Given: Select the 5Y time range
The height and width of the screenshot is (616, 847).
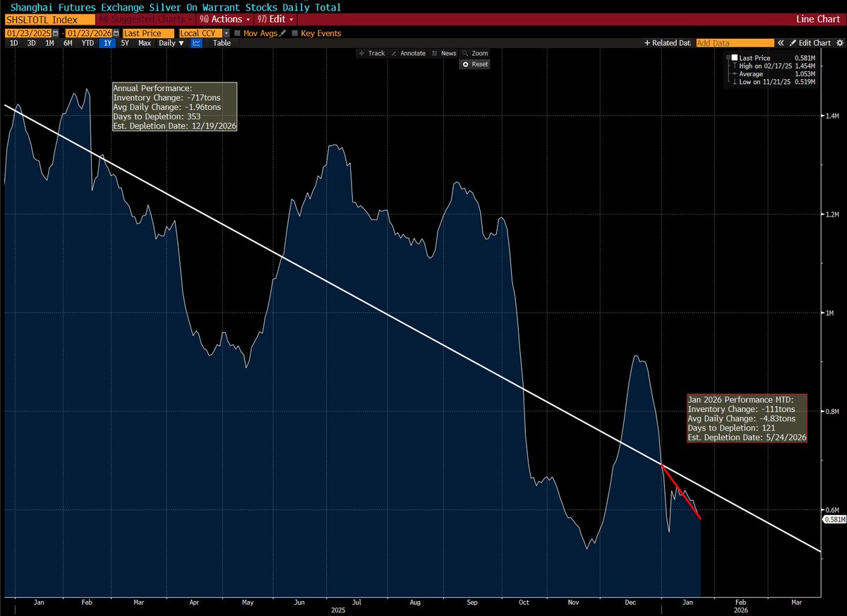Looking at the screenshot, I should 125,43.
